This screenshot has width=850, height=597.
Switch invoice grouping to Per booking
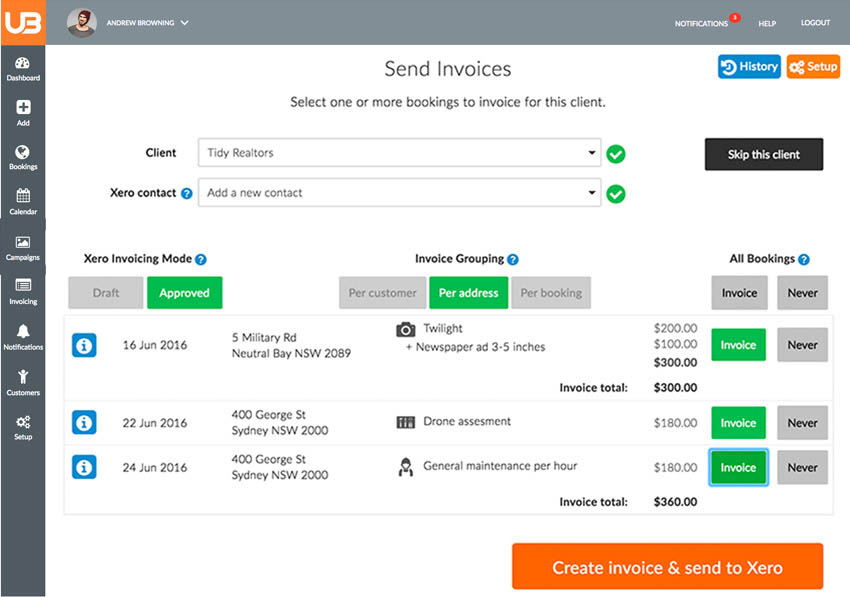click(x=550, y=293)
